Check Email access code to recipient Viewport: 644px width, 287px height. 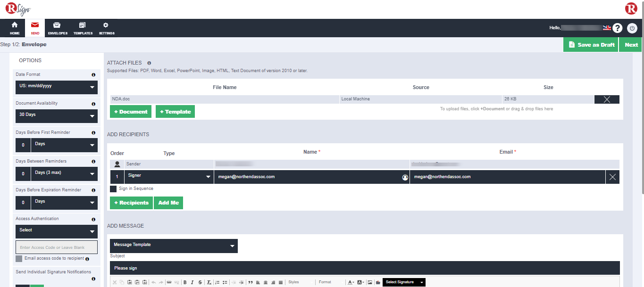tap(19, 259)
